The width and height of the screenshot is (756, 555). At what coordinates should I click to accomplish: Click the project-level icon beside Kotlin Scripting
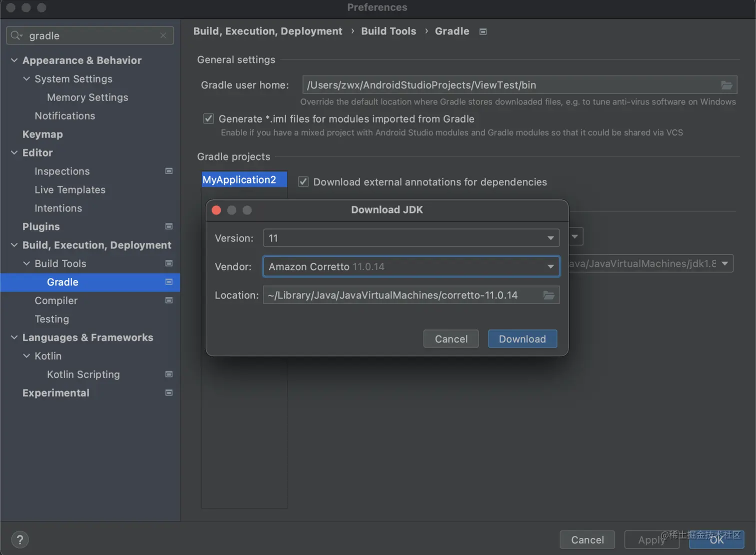[x=169, y=374]
